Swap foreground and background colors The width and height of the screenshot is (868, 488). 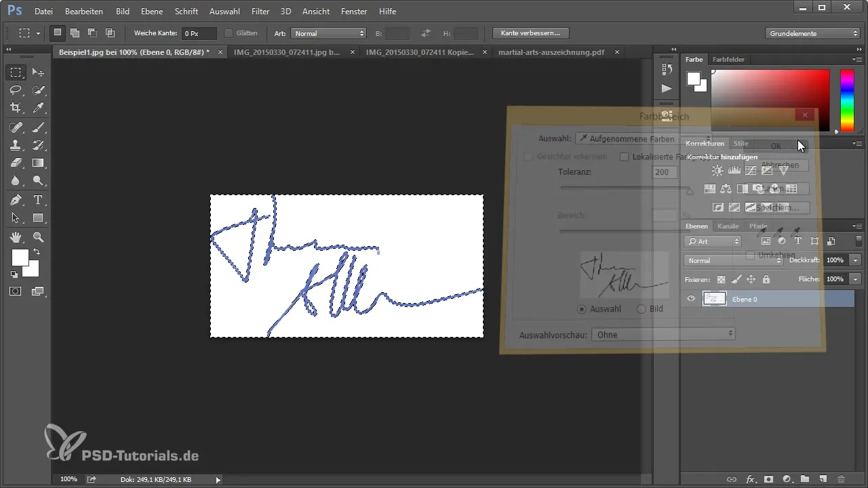(x=37, y=251)
